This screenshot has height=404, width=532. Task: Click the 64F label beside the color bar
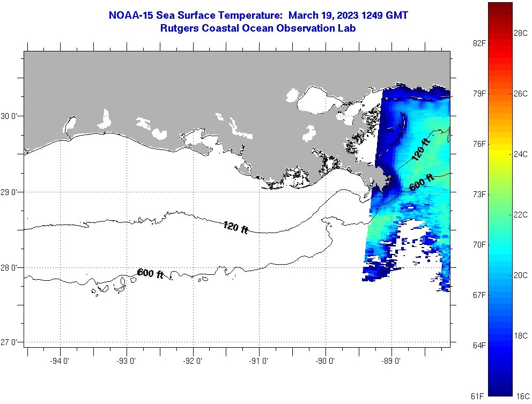[479, 346]
